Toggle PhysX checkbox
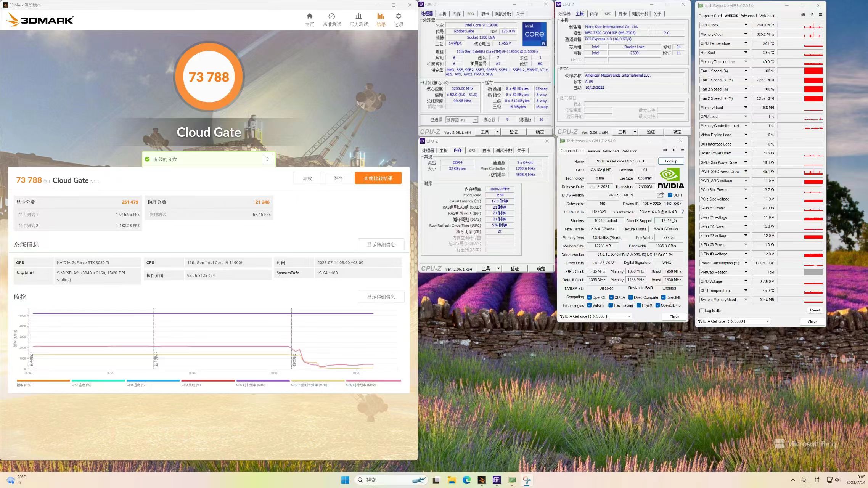This screenshot has height=488, width=868. 638,305
